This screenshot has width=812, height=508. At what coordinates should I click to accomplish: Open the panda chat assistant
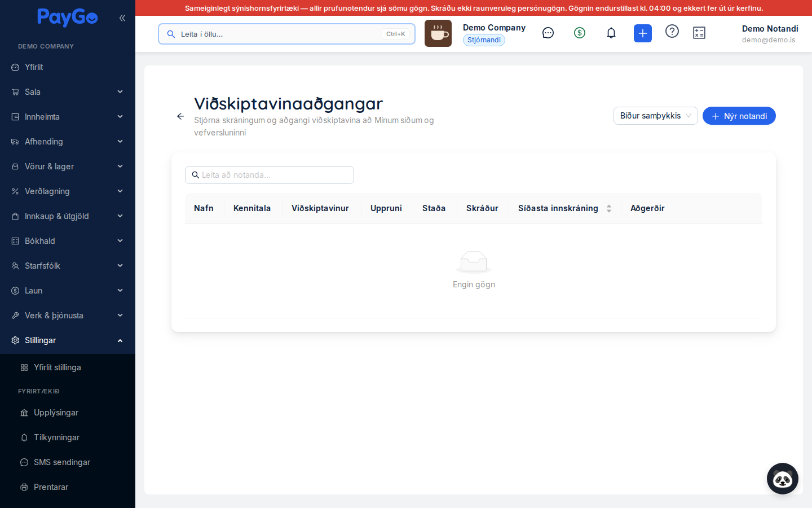pos(783,479)
